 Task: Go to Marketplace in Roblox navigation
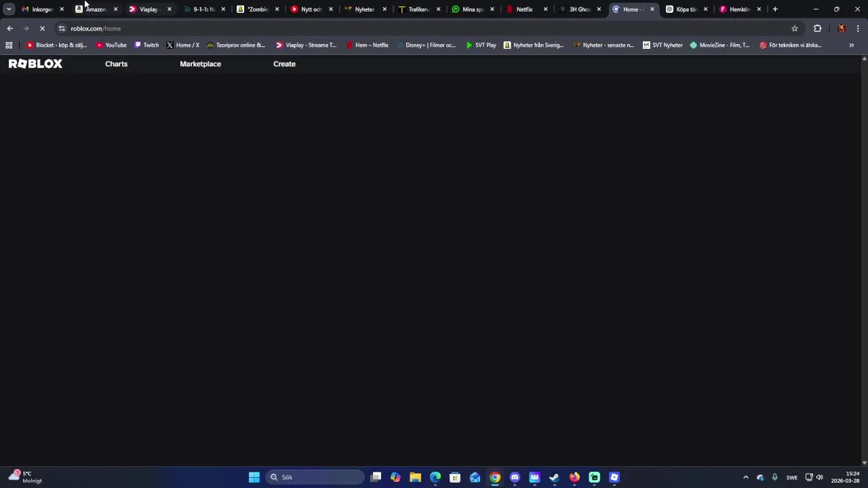pos(200,64)
